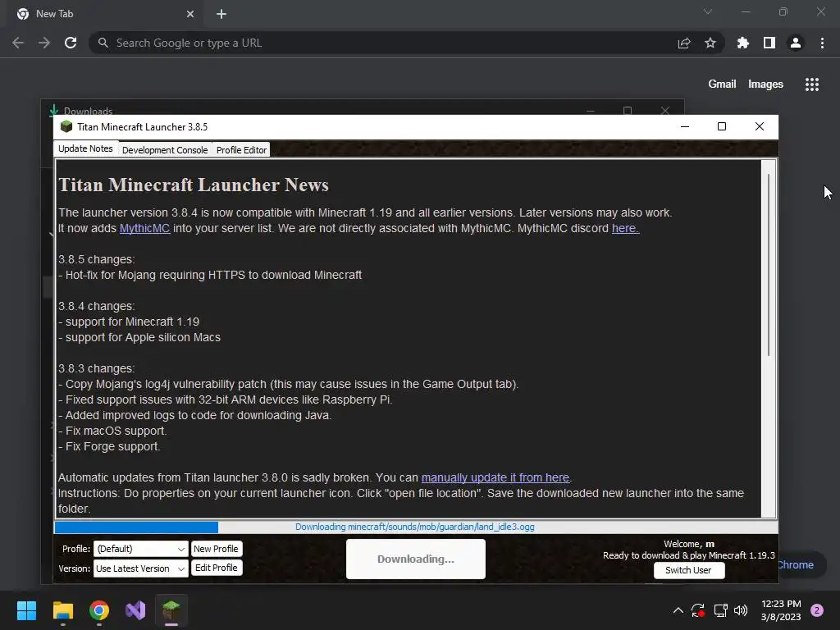Open the Google apps grid
Viewport: 840px width, 630px height.
(812, 84)
